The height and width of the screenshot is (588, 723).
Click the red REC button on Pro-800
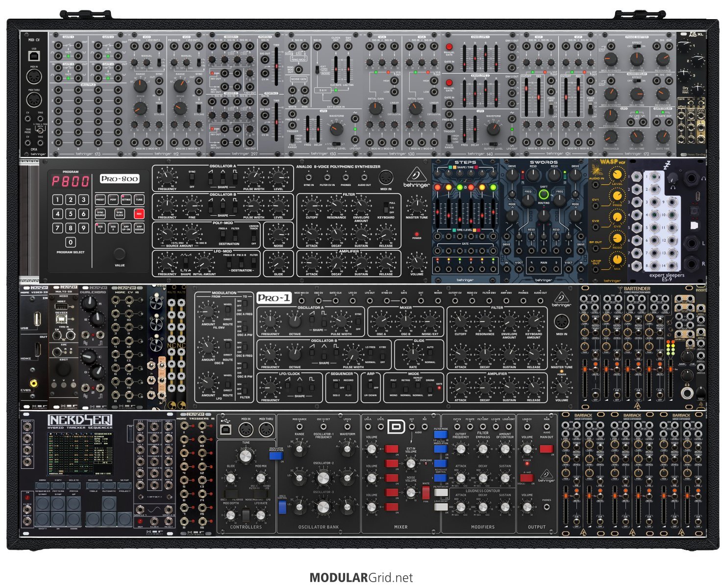[139, 214]
